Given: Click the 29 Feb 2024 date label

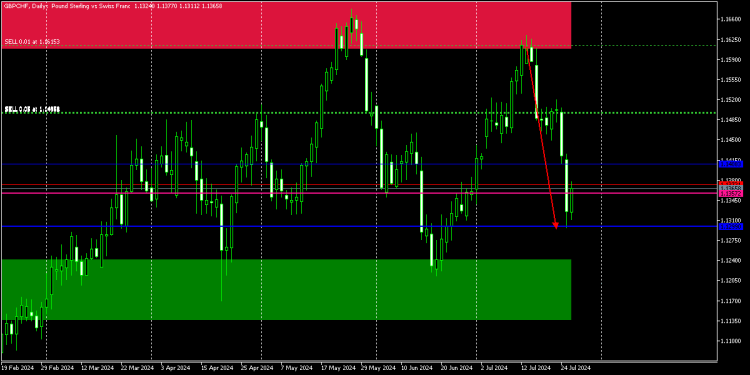Looking at the screenshot, I should 57,367.
